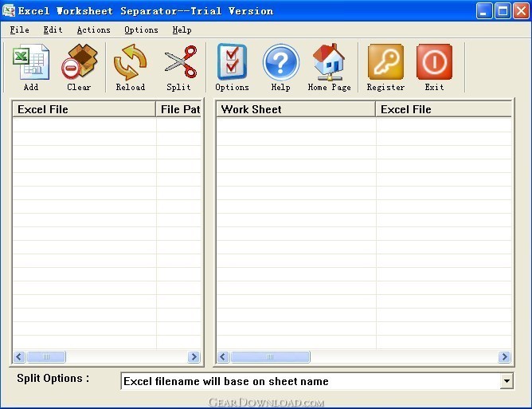Open the Options checklist toolbar icon
Viewport: 532px width, 409px height.
click(x=232, y=62)
